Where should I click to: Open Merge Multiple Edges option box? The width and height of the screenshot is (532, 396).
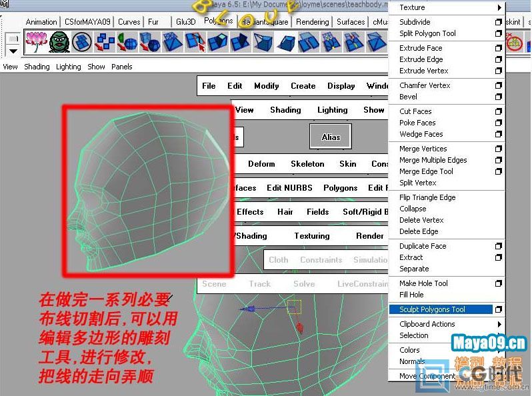point(498,160)
